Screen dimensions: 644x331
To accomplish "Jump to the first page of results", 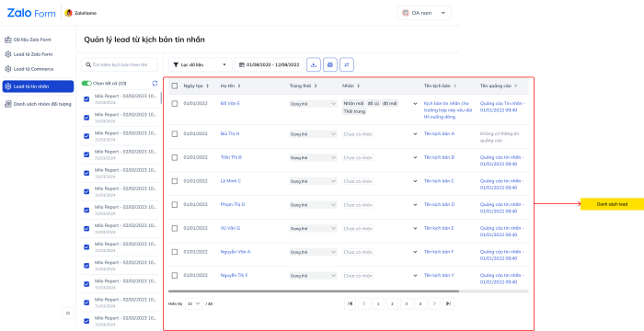I will [350, 303].
